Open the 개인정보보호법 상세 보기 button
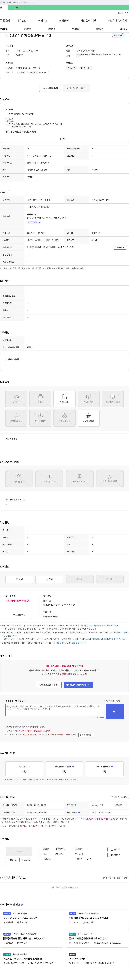129x980 pixels. click(49, 685)
